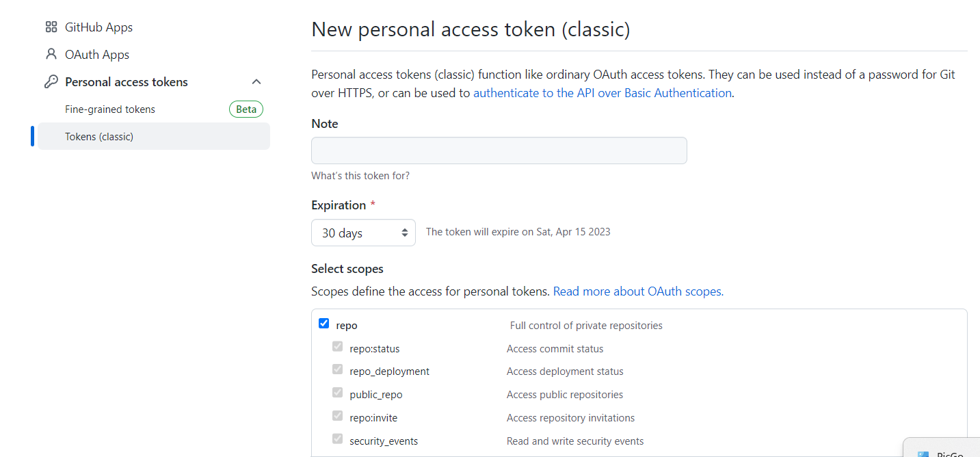
Task: Toggle the security_events checkbox
Action: 337,439
